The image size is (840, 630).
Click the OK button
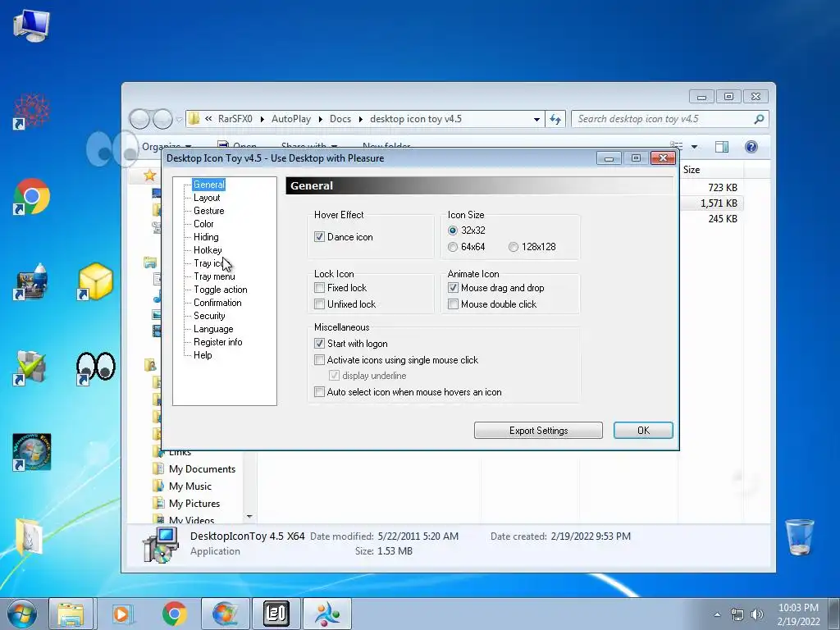pos(643,431)
